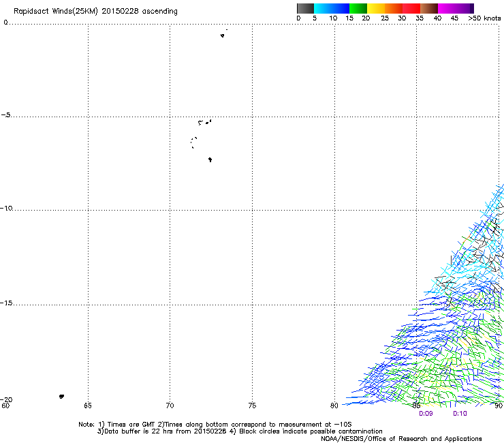Click the '70' longitude axis label

pos(170,406)
